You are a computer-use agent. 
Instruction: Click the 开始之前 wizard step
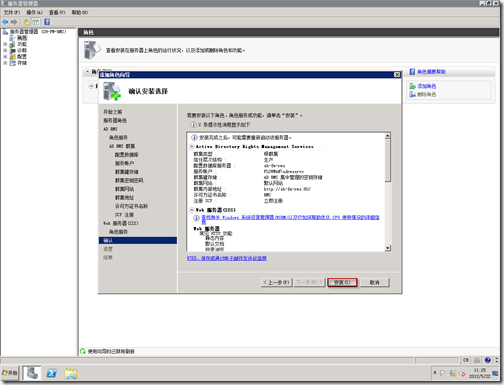[x=113, y=112]
